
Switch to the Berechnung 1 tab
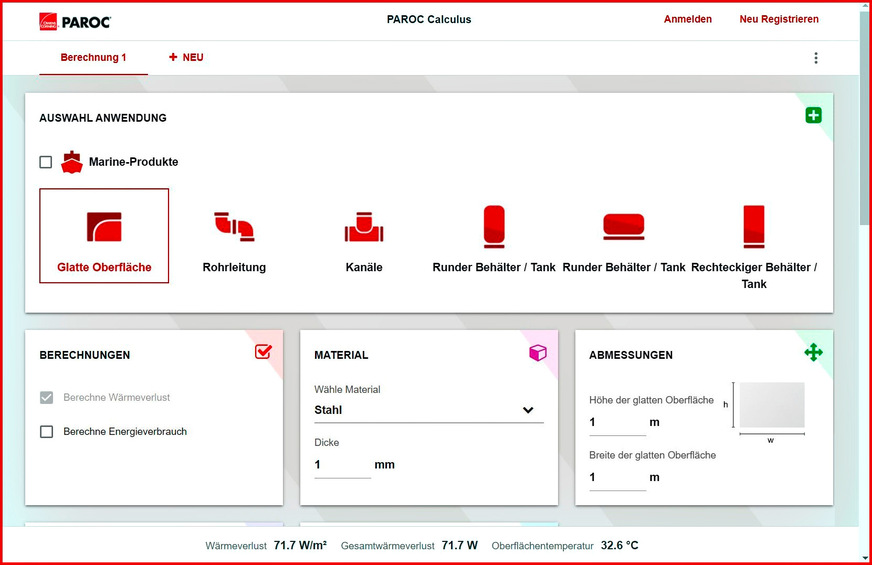93,57
